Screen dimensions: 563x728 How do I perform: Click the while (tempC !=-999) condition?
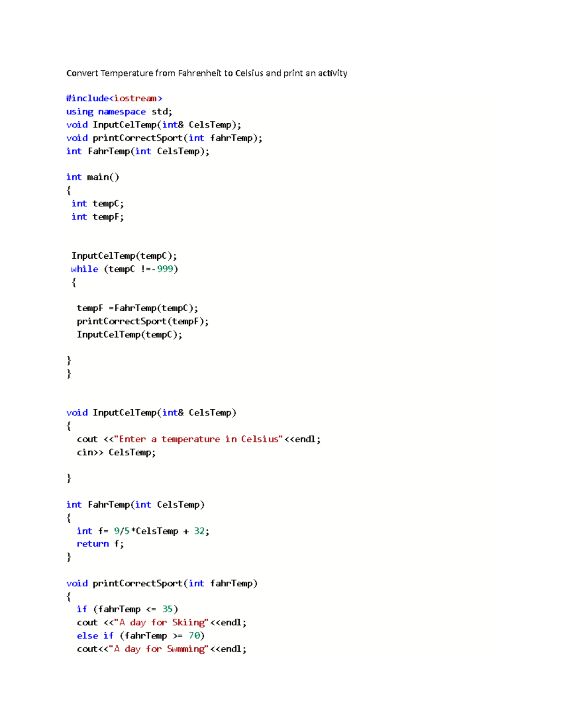(x=124, y=269)
